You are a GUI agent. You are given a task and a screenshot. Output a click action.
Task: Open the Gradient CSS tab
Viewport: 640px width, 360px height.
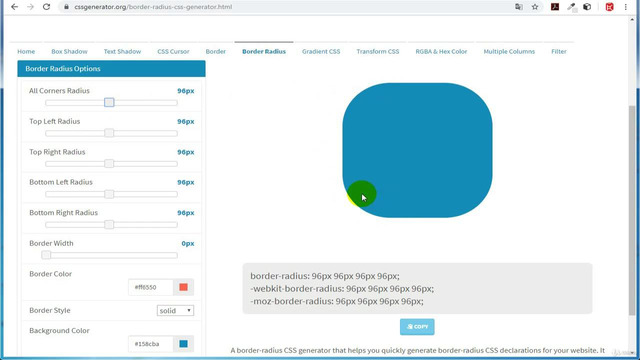point(321,51)
